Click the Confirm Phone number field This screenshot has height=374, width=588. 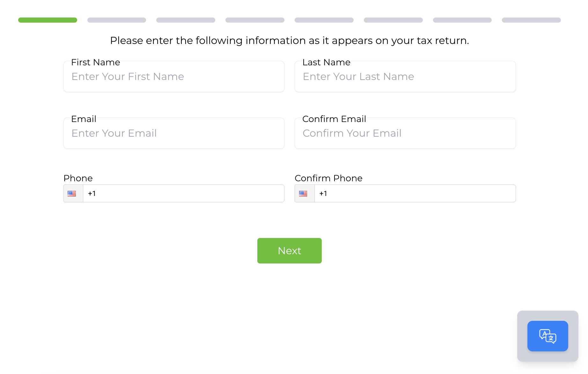coord(415,193)
